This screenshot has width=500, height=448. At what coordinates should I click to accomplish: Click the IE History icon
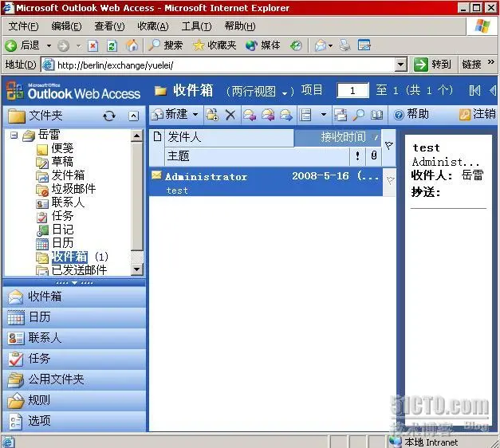tap(296, 45)
